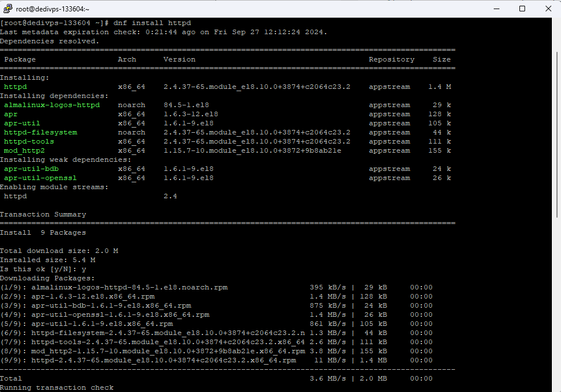Click the green 'apr-util' package name
Viewport: 561px width, 392px height.
[x=22, y=124]
